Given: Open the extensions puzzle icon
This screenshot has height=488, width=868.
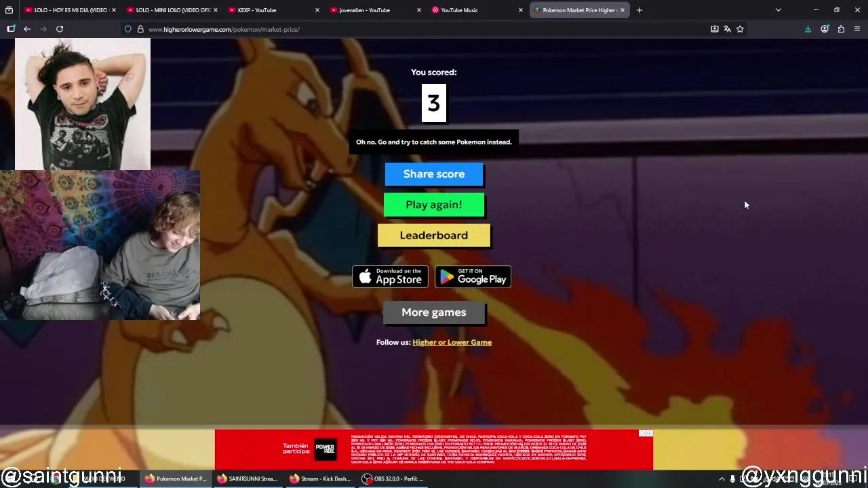Looking at the screenshot, I should [841, 29].
